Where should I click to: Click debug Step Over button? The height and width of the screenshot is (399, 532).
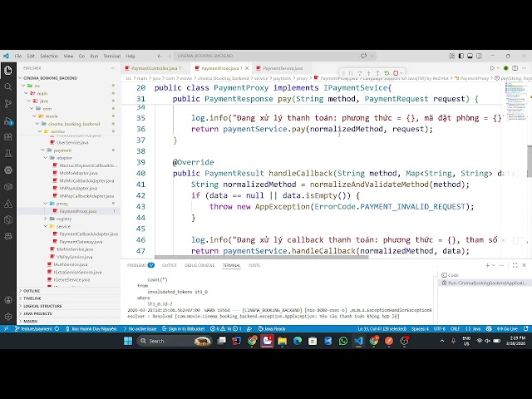[x=360, y=73]
